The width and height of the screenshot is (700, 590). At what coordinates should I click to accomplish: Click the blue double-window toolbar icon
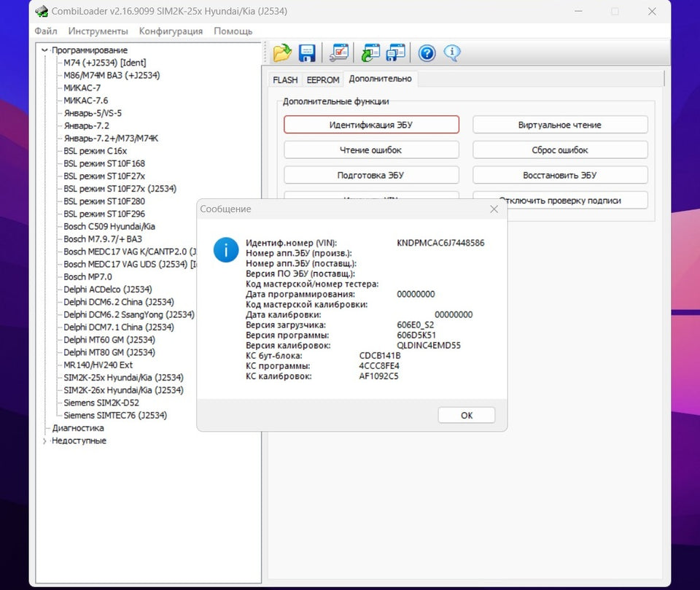point(395,53)
